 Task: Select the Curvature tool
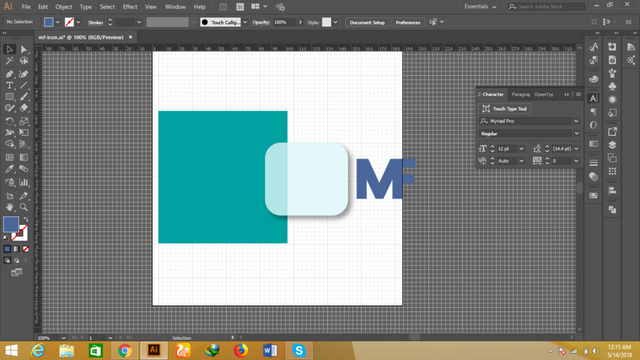24,74
